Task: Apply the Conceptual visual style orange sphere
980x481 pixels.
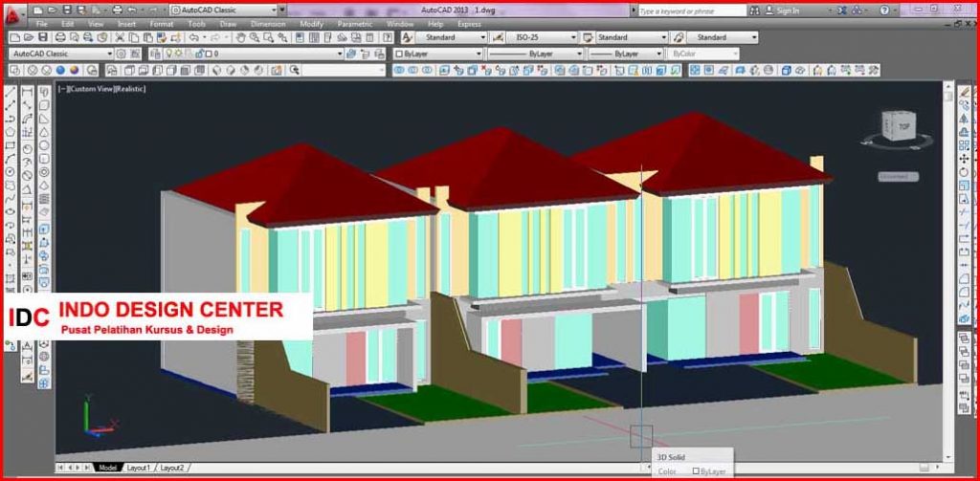Action: (75, 70)
